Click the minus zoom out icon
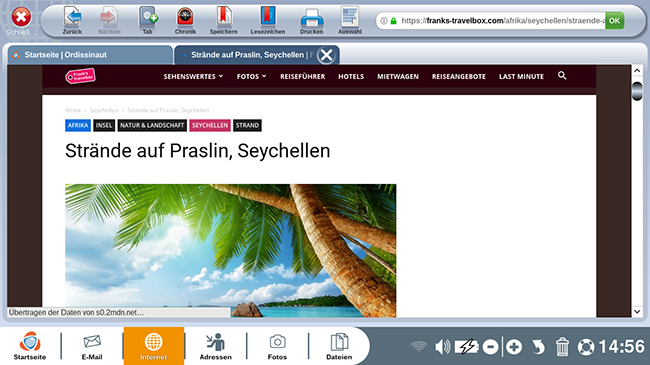This screenshot has height=365, width=650. click(490, 347)
